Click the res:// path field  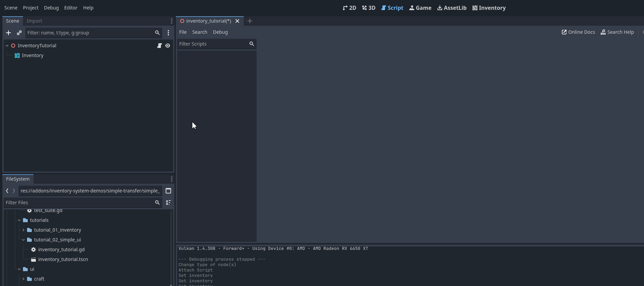[x=90, y=191]
